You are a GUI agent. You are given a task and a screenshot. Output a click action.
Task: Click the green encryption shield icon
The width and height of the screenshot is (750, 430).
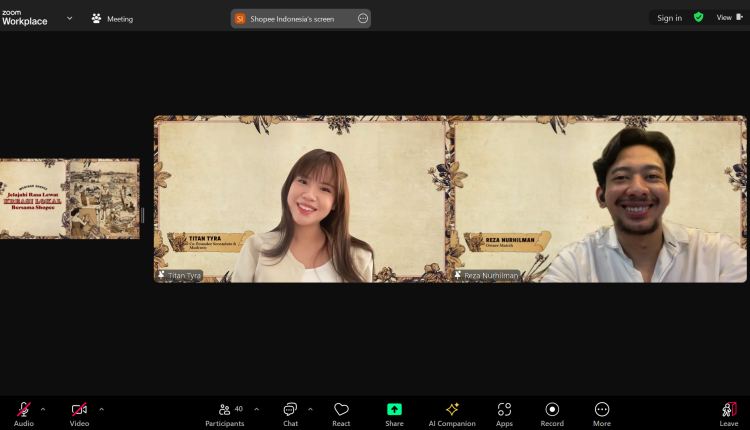point(698,17)
